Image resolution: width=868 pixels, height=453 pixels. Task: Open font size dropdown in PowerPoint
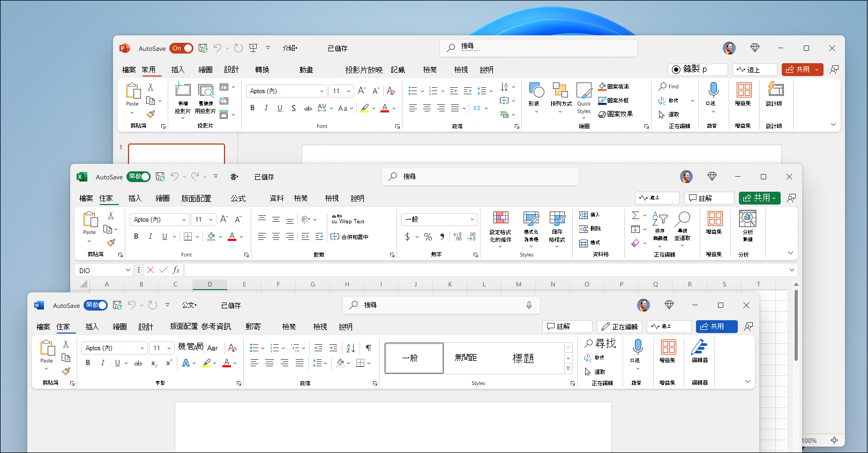tap(349, 91)
